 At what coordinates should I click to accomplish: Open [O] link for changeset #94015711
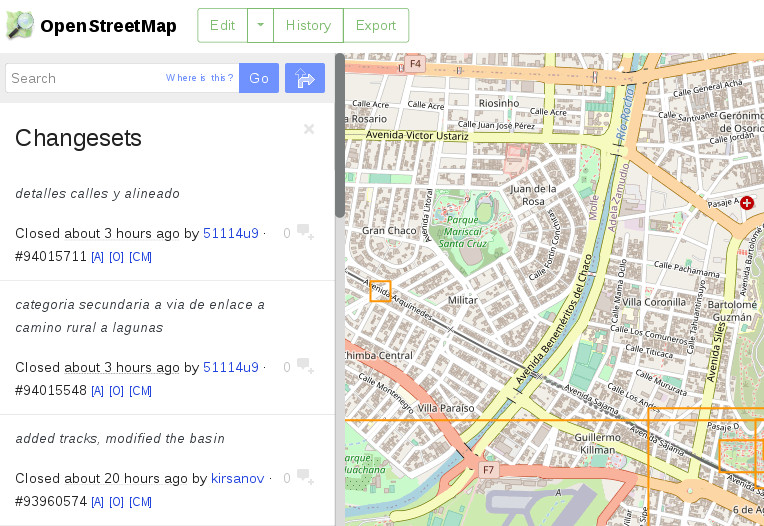click(116, 257)
